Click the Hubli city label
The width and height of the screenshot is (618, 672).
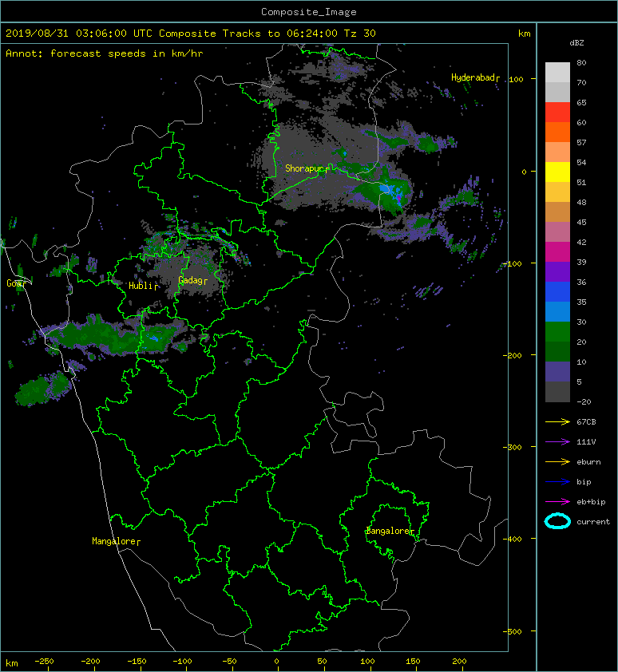coord(141,286)
